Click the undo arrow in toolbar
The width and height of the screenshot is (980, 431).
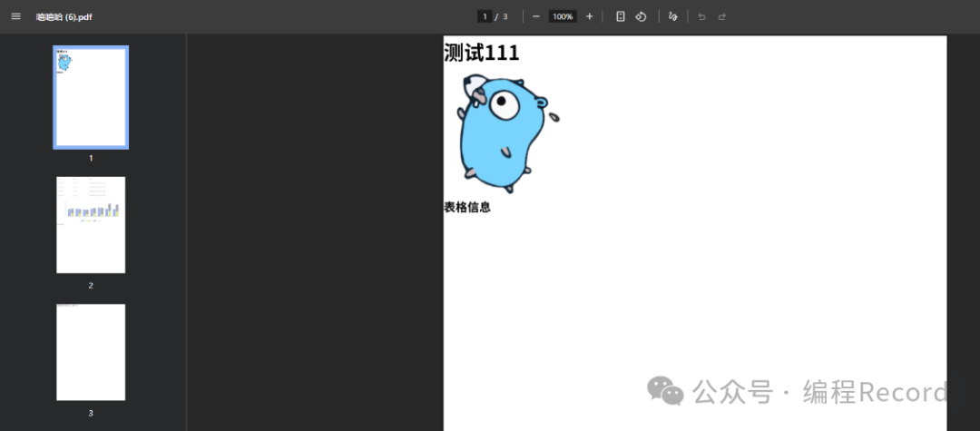(x=701, y=16)
